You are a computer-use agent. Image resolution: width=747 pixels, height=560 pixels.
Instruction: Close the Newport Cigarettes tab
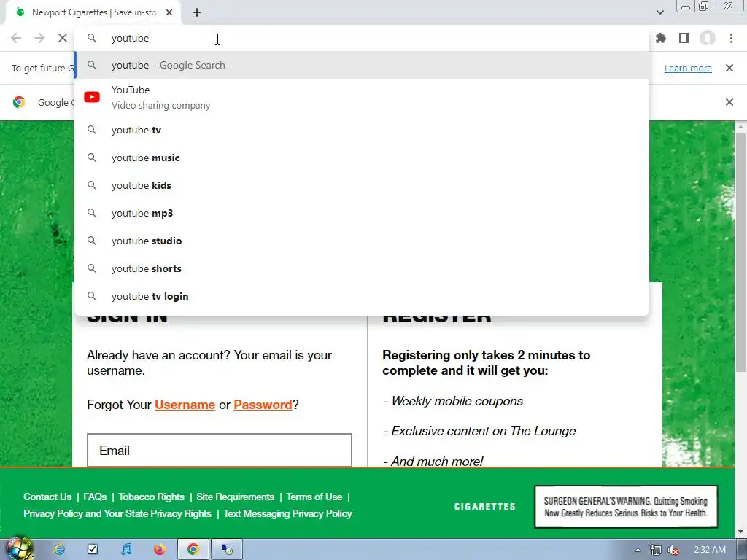169,12
